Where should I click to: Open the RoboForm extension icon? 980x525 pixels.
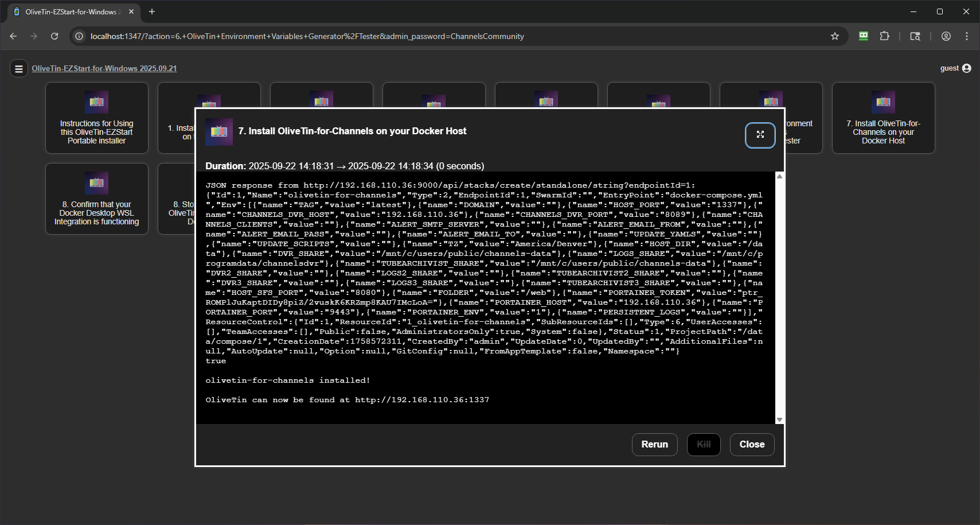[864, 36]
